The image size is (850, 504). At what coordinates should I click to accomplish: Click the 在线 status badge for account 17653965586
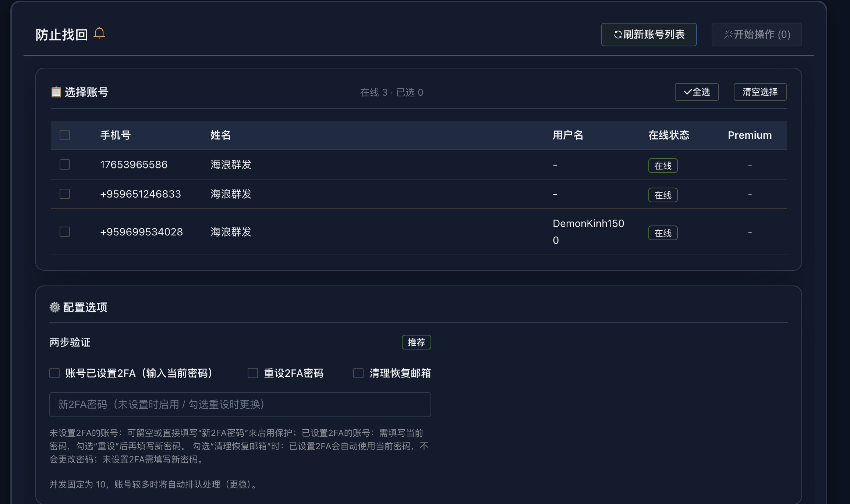(x=663, y=166)
